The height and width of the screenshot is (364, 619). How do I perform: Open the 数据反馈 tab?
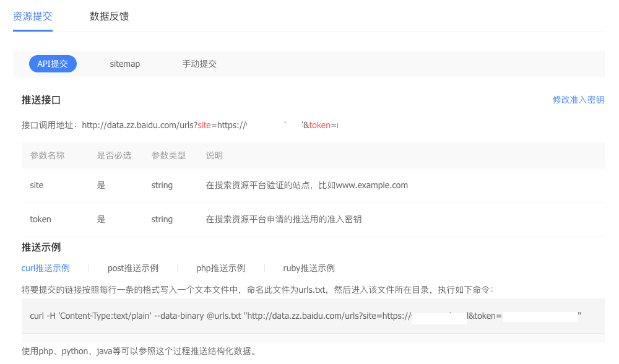point(109,16)
